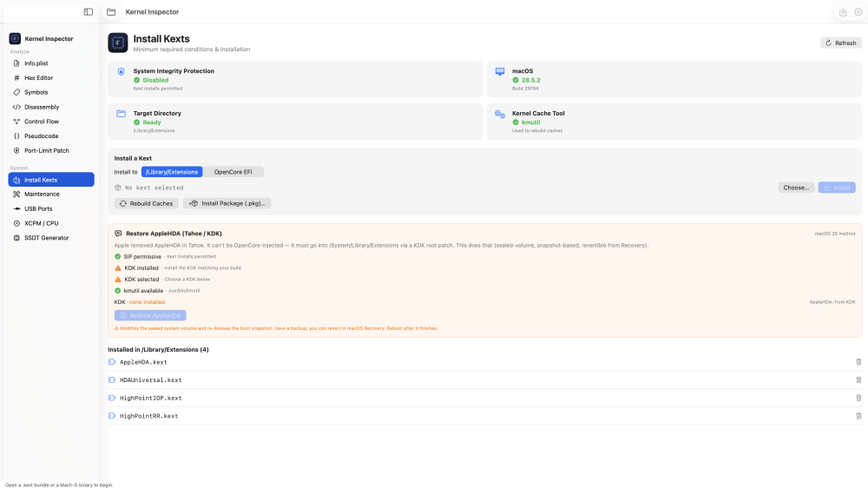Click 'Installed in /Library/Extensions (4)' heading

(x=158, y=350)
